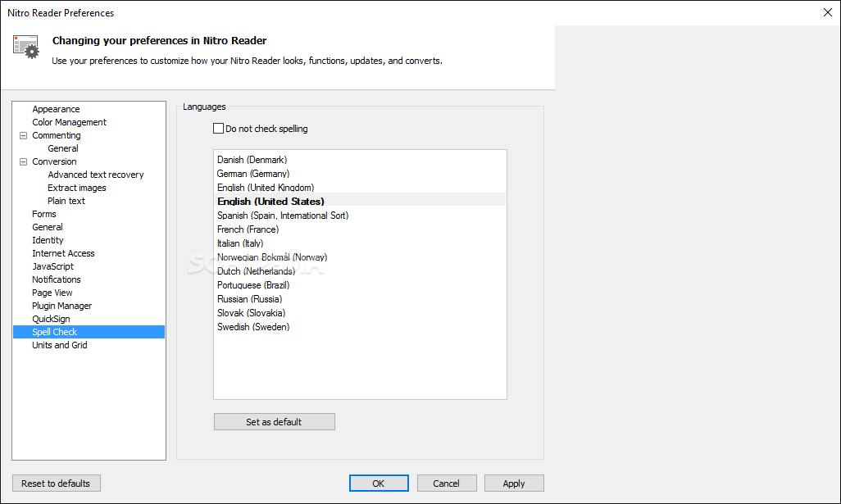The image size is (841, 504).
Task: Select Color Management in the sidebar
Action: click(x=69, y=122)
